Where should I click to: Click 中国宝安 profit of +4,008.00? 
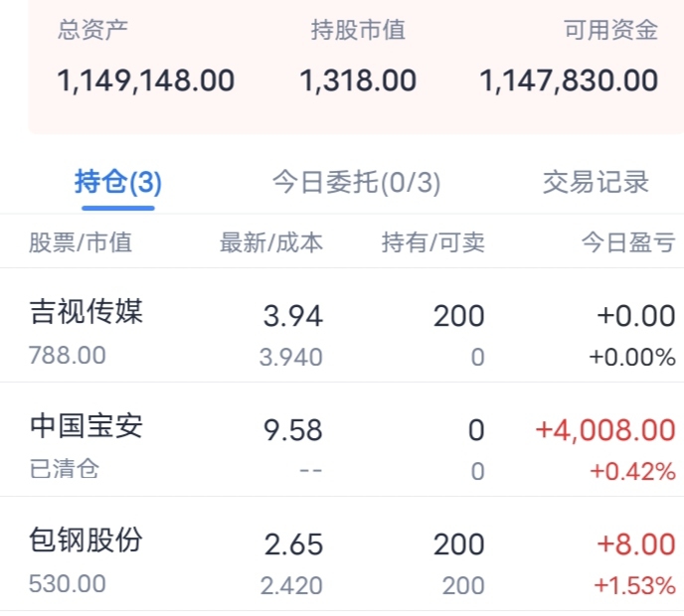tap(605, 430)
